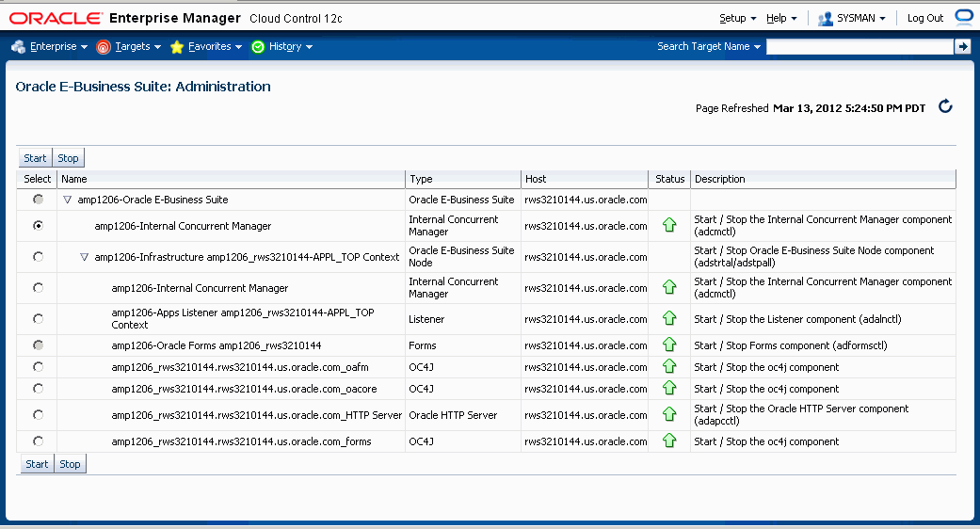Click status up arrow for oacore row
This screenshot has height=529, width=980.
(669, 388)
